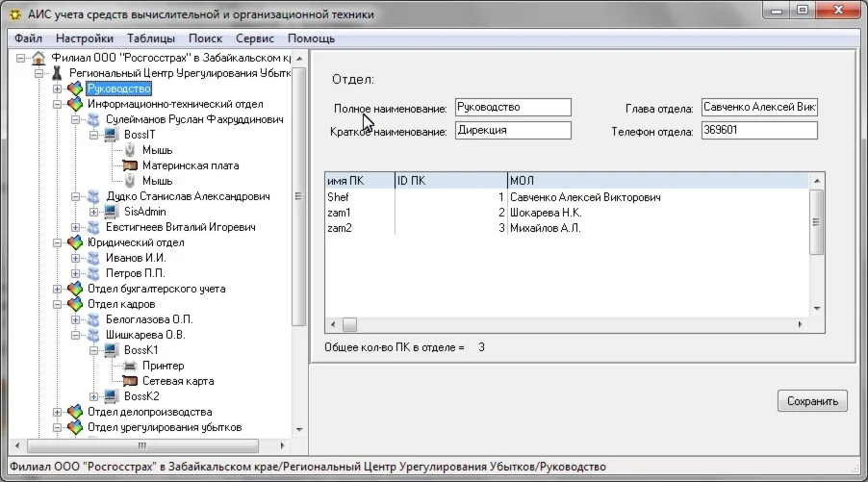This screenshot has width=868, height=482.
Task: Collapse the Информационно-технический отдел node
Action: tap(57, 104)
